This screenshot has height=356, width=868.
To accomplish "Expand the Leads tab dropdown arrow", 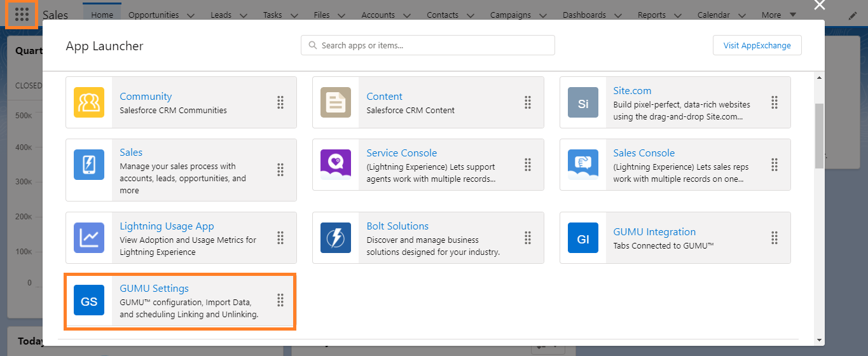I will [x=245, y=15].
